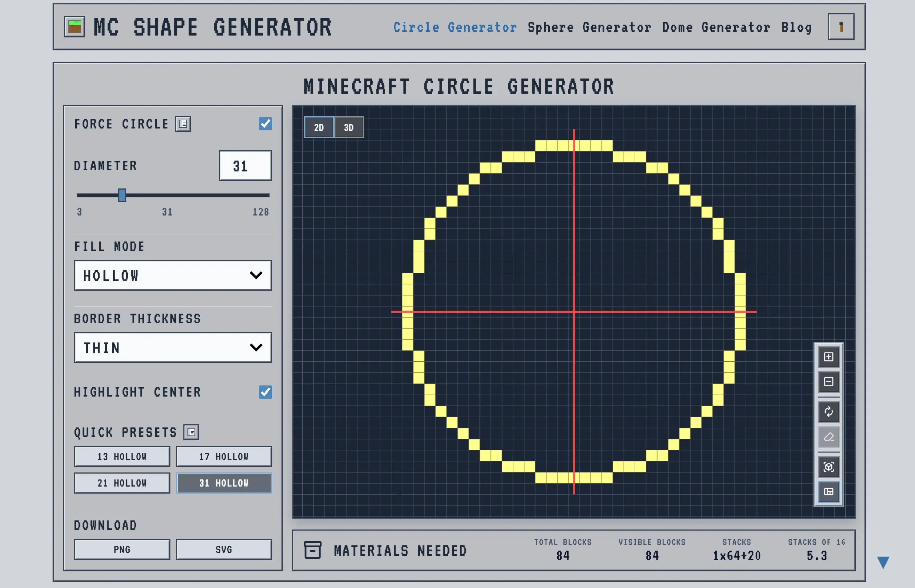The width and height of the screenshot is (915, 588).
Task: Click the Total Blocks value 84
Action: click(x=563, y=555)
